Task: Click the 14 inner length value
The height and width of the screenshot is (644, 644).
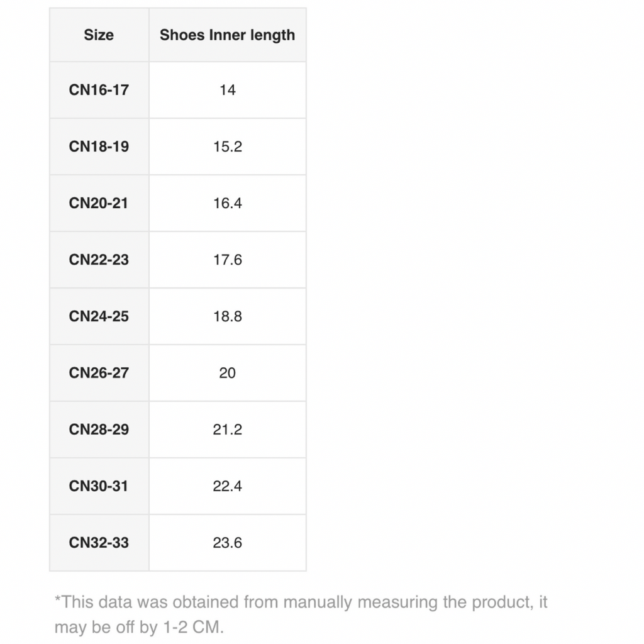Action: [227, 90]
